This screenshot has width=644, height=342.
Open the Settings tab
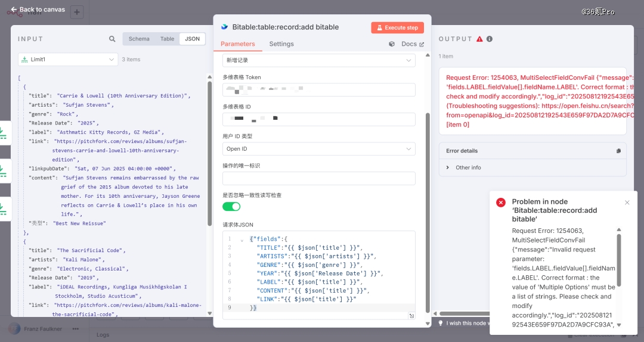click(x=281, y=44)
